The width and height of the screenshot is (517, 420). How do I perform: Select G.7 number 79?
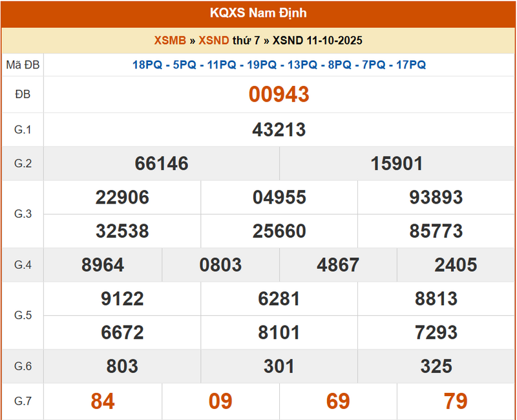(456, 401)
